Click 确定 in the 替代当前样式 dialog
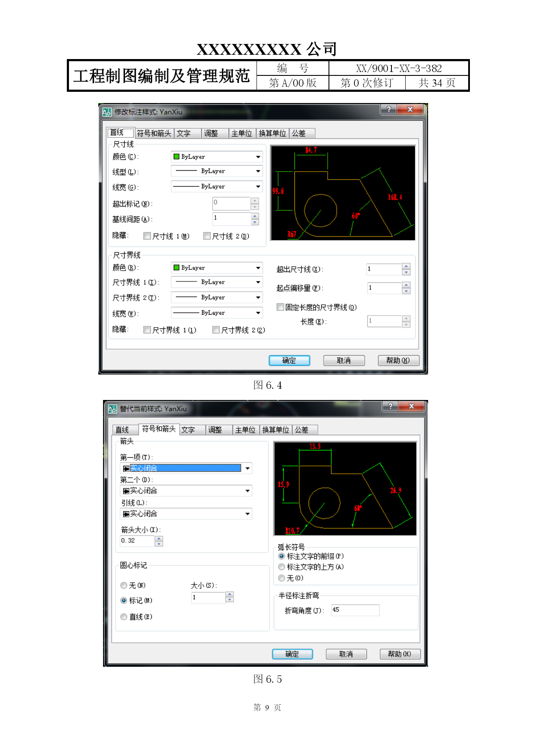 292,654
